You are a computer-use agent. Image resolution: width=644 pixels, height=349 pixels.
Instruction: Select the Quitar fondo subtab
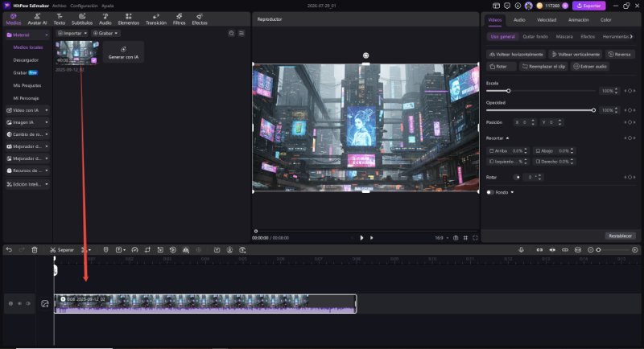pos(535,36)
